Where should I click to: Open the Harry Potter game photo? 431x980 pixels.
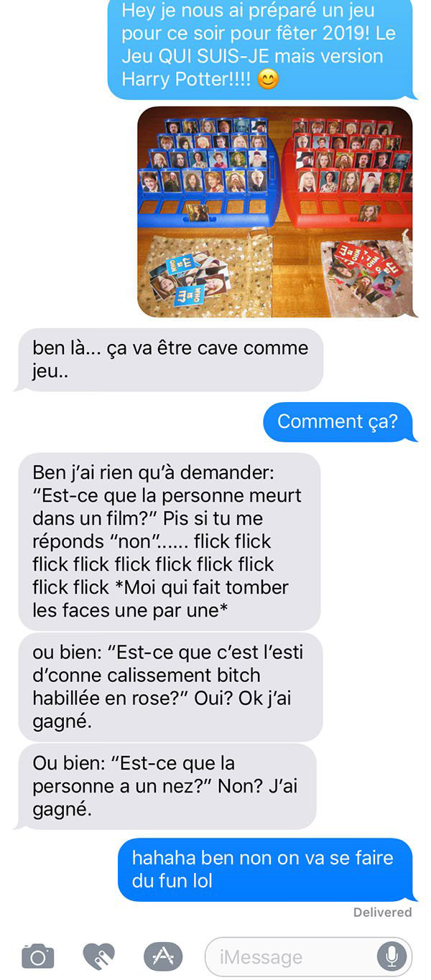click(x=275, y=212)
